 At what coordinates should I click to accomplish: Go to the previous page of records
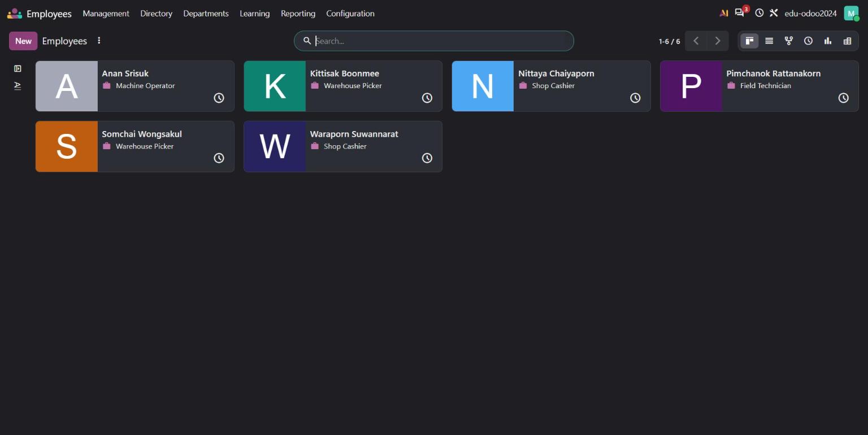click(x=696, y=41)
